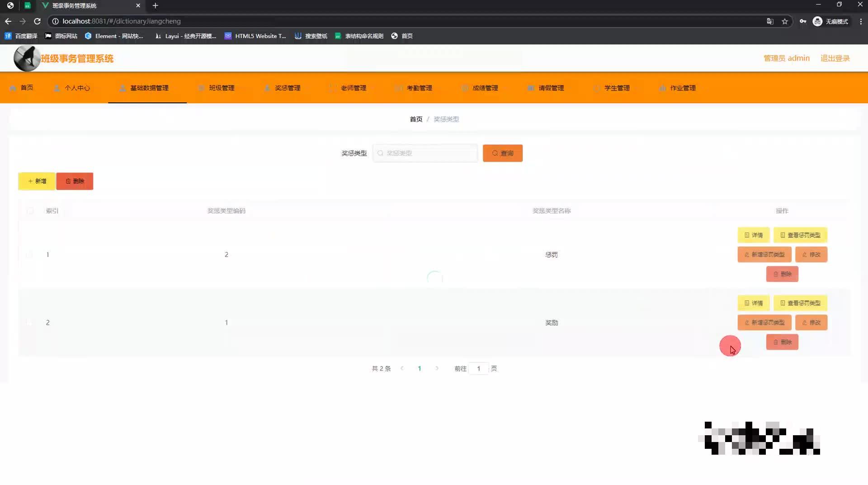
Task: Click into the 奖惩类型 search input field
Action: click(x=425, y=153)
